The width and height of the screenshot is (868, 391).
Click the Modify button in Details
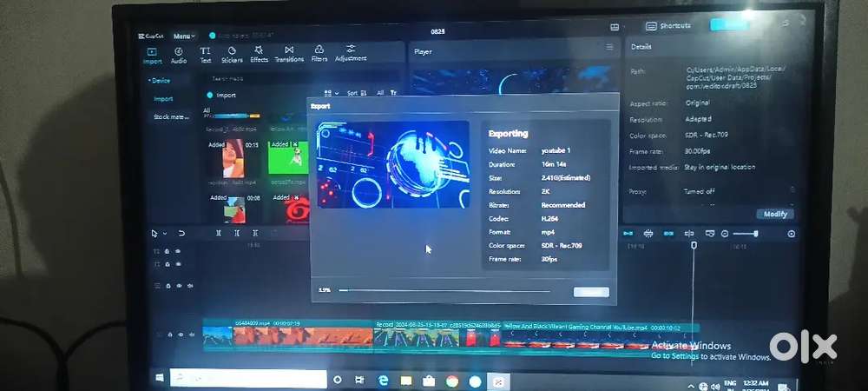[774, 214]
